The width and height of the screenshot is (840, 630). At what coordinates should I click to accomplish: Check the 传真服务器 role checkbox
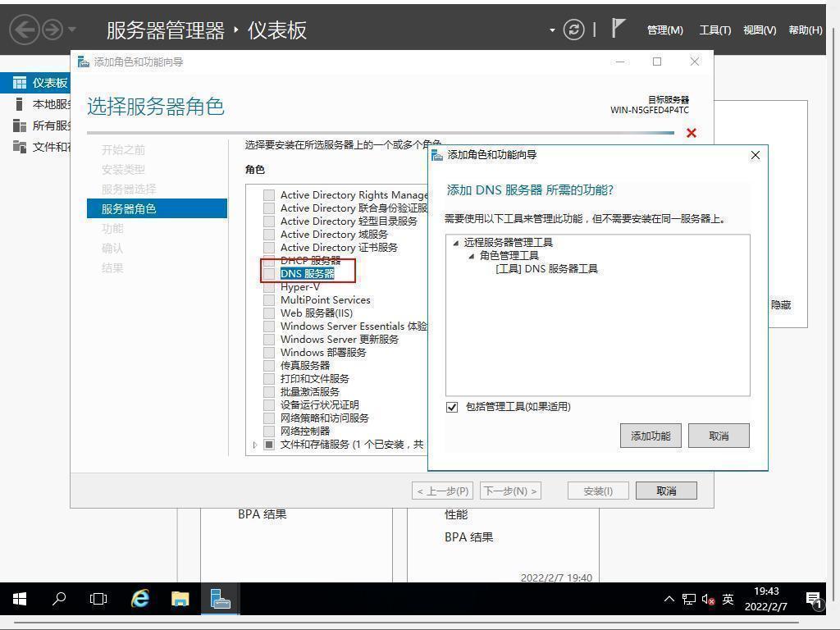click(x=269, y=365)
